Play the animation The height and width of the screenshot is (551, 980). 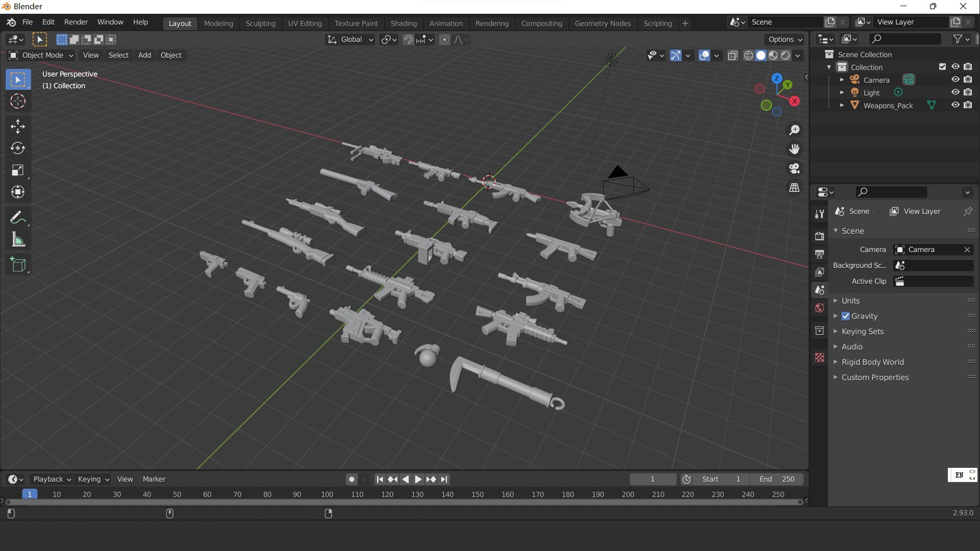click(418, 479)
